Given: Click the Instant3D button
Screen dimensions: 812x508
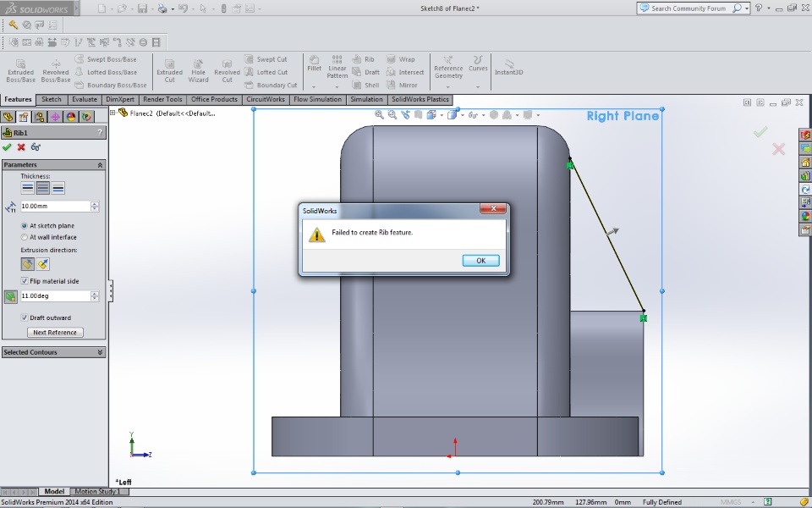Looking at the screenshot, I should pos(508,68).
